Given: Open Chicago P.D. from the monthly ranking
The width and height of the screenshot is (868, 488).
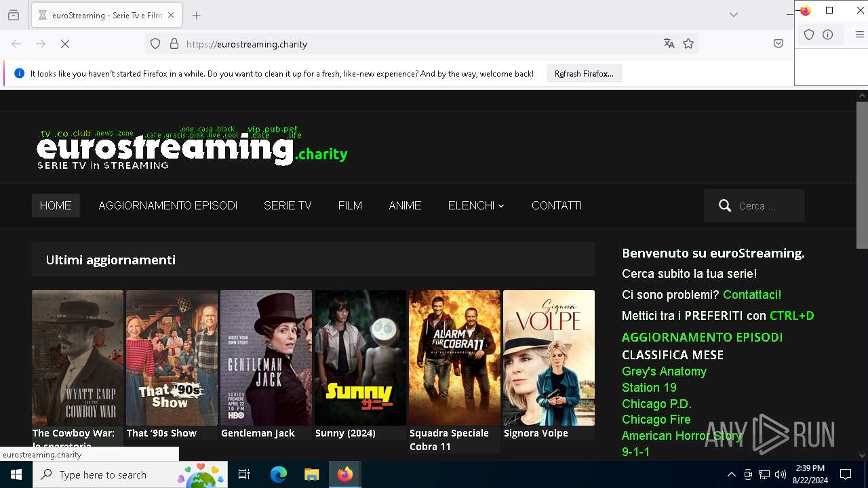Looking at the screenshot, I should (656, 404).
